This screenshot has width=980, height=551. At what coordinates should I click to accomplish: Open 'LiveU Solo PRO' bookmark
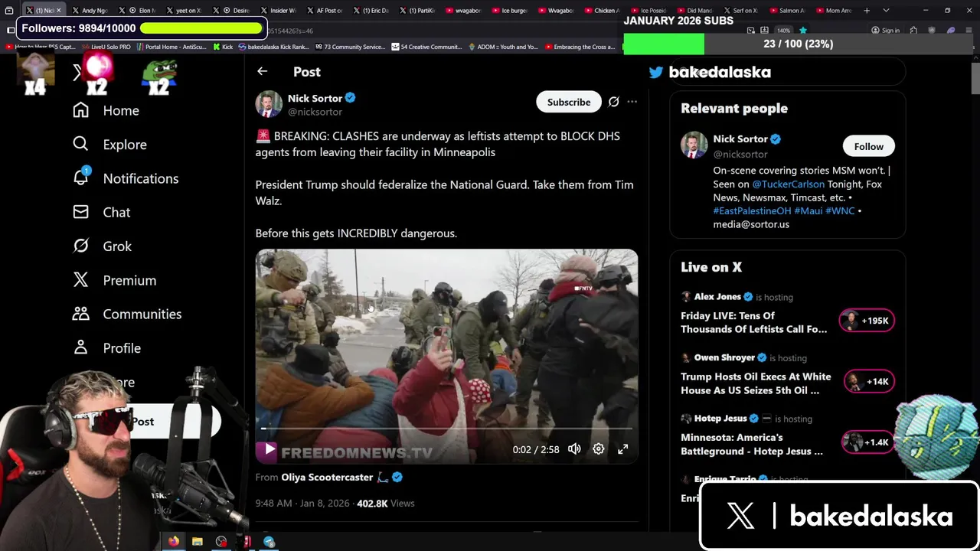click(106, 47)
